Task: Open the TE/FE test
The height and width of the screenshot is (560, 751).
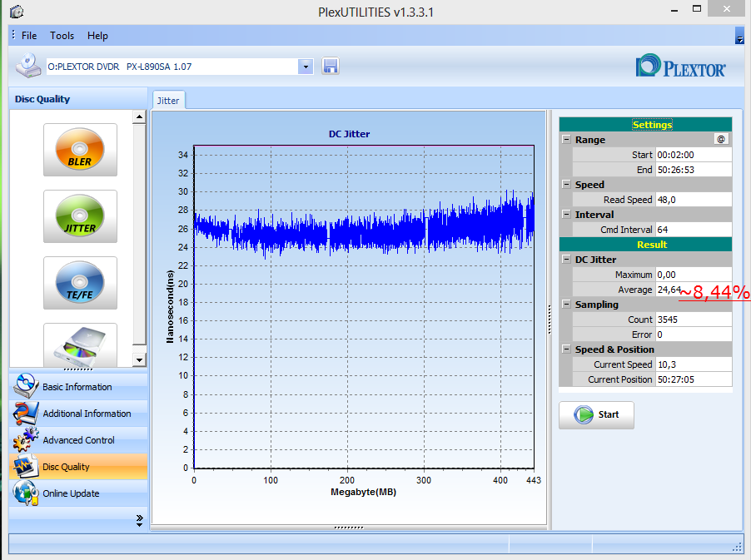Action: pyautogui.click(x=80, y=283)
